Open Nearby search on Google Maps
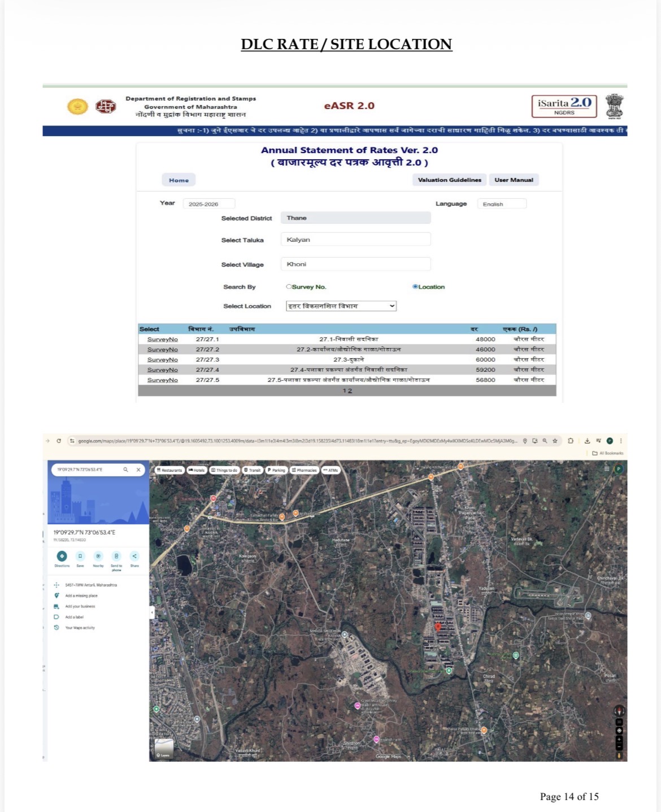 (98, 556)
